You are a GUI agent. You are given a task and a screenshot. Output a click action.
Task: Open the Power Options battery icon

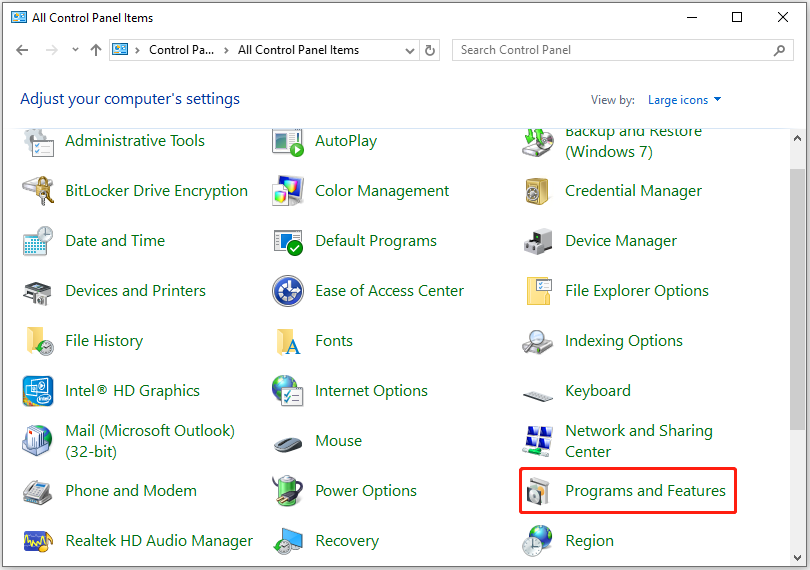pos(287,490)
